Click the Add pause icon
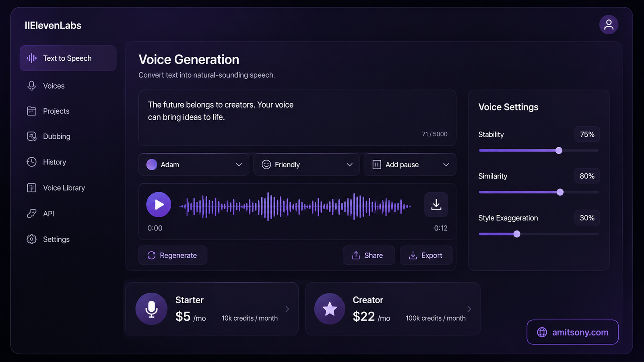 click(377, 165)
